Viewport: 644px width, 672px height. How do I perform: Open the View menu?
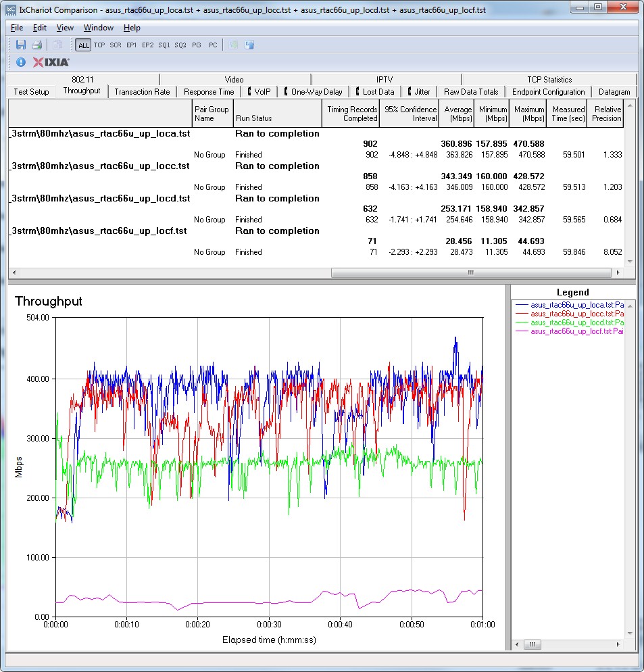click(65, 28)
